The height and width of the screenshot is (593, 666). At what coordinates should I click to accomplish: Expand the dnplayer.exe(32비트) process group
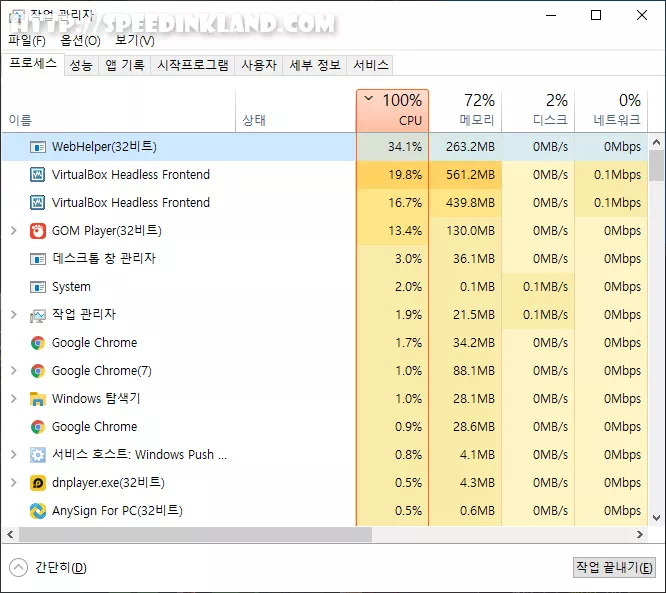coord(14,483)
